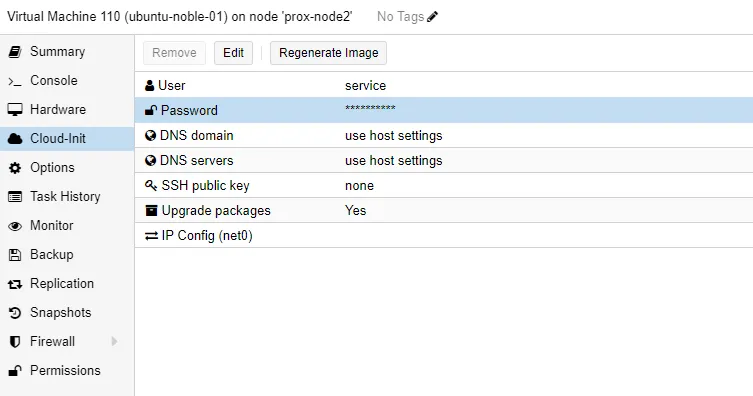Go to the Options tab
Screen dimensions: 753x396
click(x=67, y=168)
